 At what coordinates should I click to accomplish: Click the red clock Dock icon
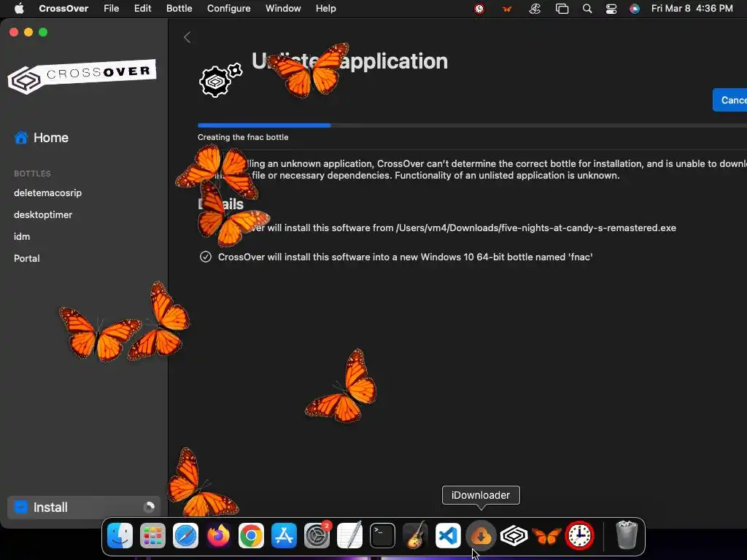(x=580, y=536)
